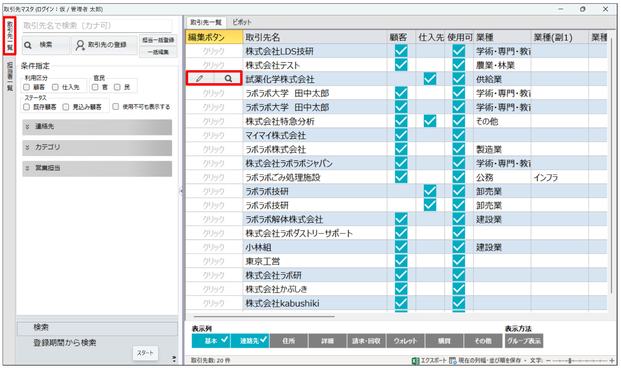Uncheck 顧客 checkbox for 株式会社LDS技研

point(401,51)
